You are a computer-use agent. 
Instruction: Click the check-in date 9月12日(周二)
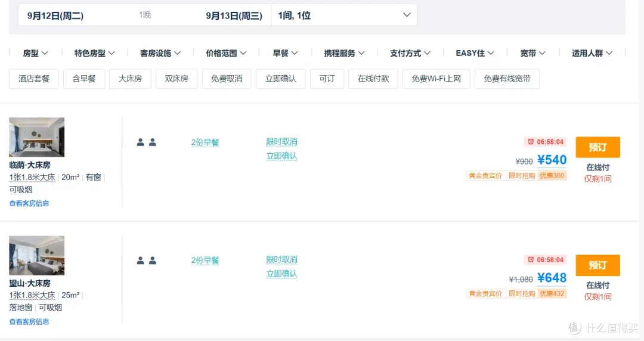point(55,15)
